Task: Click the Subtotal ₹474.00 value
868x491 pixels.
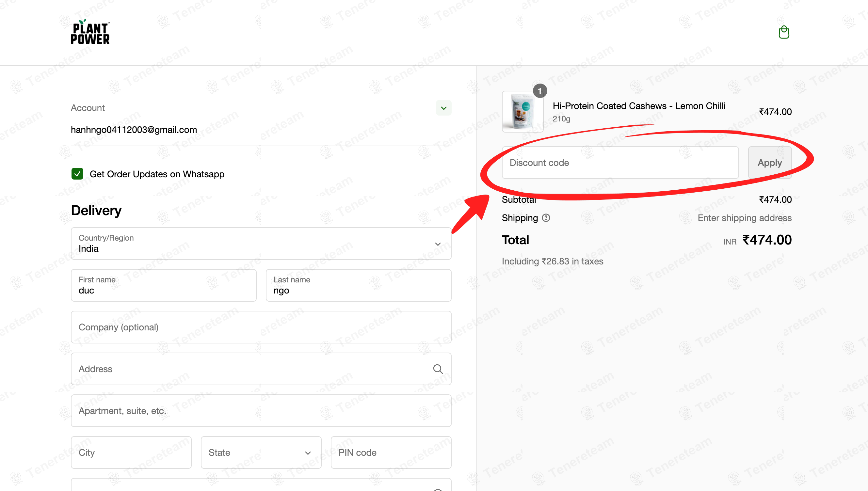Action: pos(775,200)
